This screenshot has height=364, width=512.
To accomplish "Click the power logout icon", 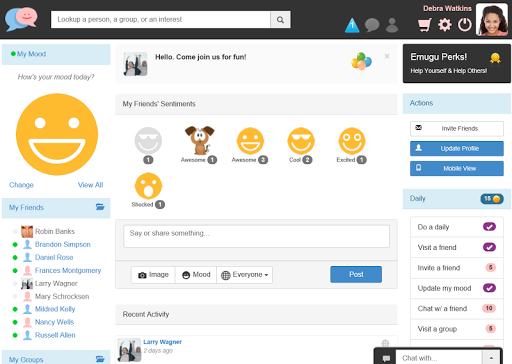I will click(465, 25).
